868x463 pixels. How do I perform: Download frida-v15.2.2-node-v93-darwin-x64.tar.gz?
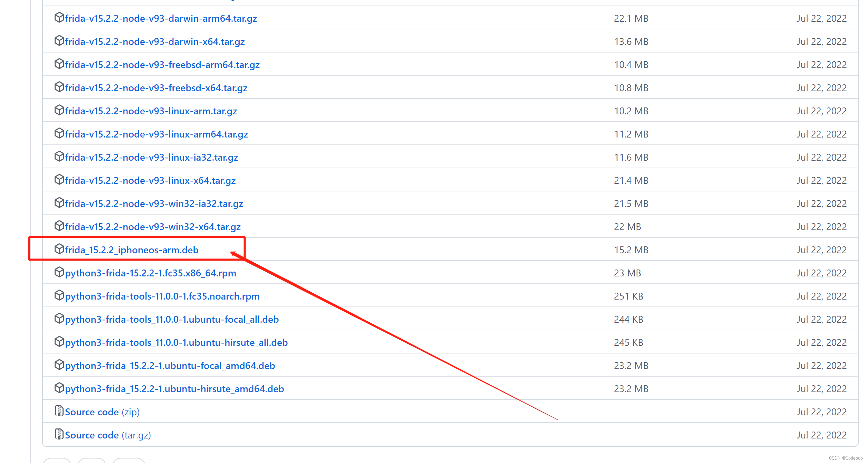click(x=155, y=41)
